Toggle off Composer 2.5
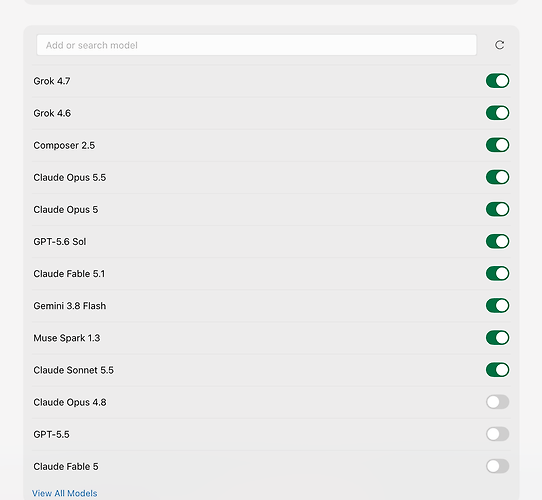Screen dimensions: 542x500 [x=497, y=145]
